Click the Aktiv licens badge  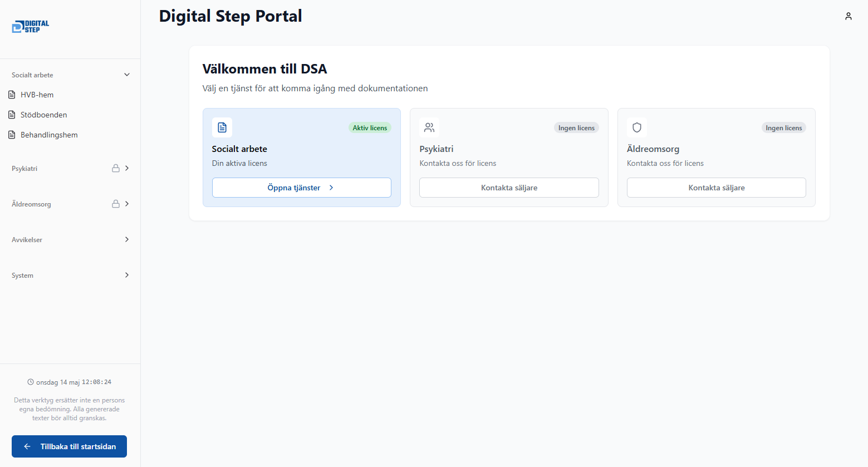click(x=370, y=127)
